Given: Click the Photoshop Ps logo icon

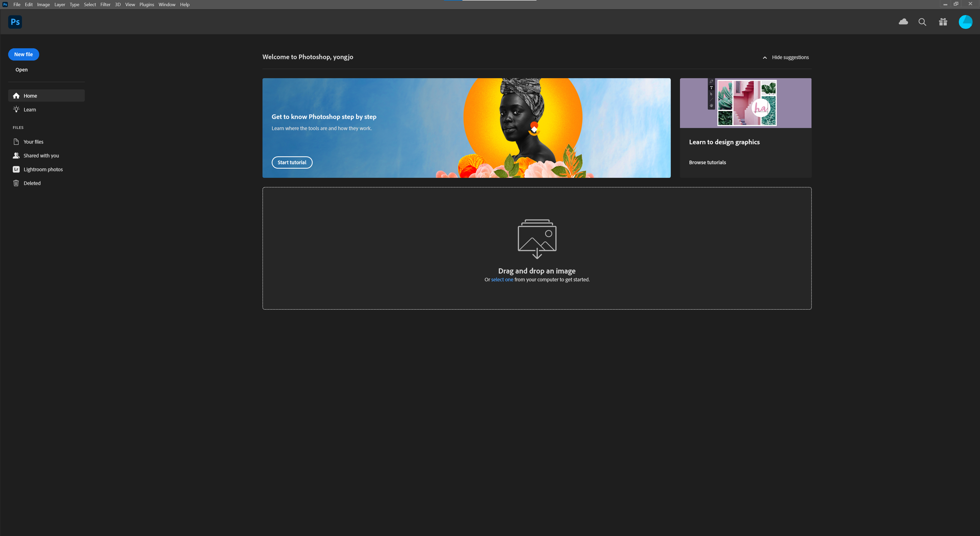Looking at the screenshot, I should 15,22.
